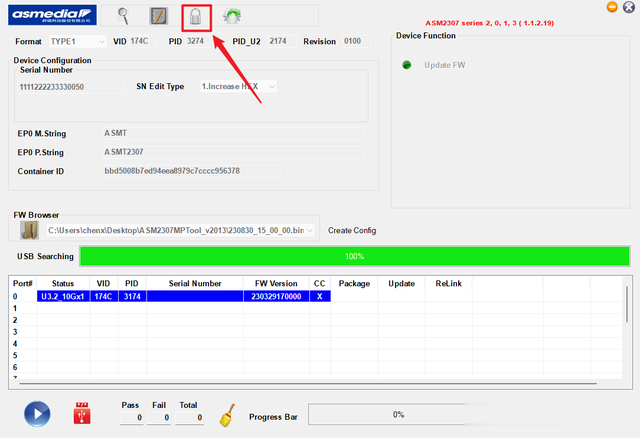This screenshot has height=438, width=640.
Task: Click the VID field 174C
Action: pyautogui.click(x=143, y=41)
